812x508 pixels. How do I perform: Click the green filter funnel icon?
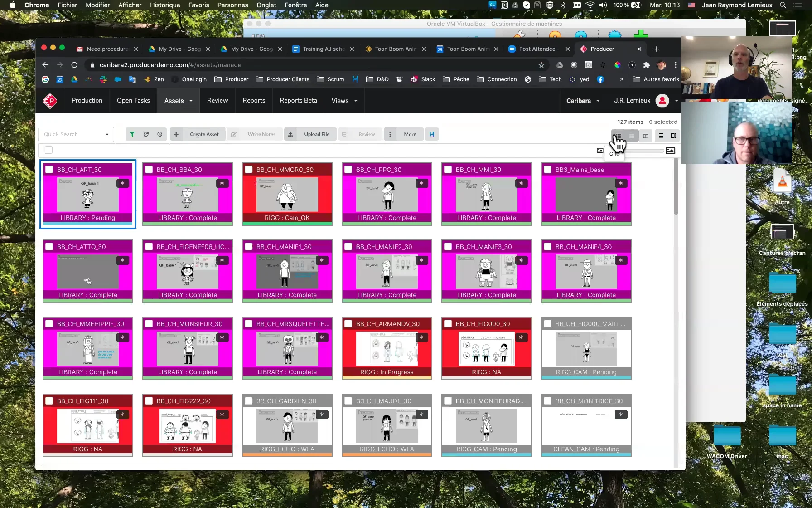pyautogui.click(x=132, y=134)
